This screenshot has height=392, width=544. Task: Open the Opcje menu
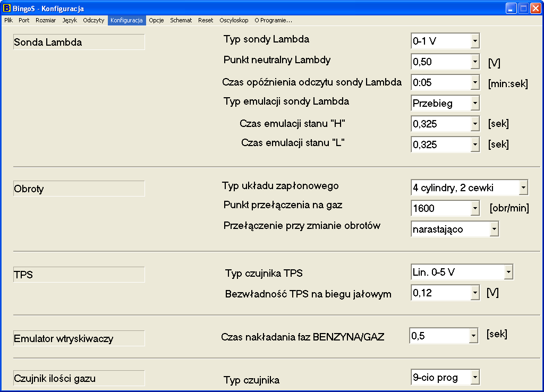click(x=156, y=20)
